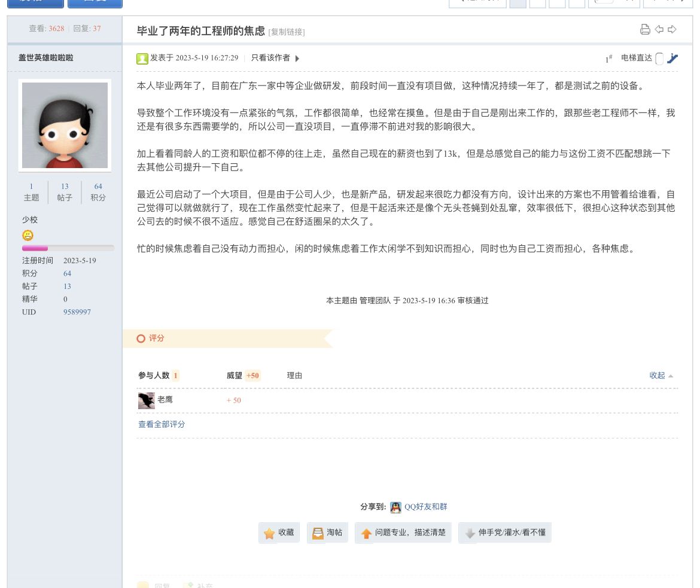
Task: Click the star icon to favorite (收藏)
Action: pos(270,533)
